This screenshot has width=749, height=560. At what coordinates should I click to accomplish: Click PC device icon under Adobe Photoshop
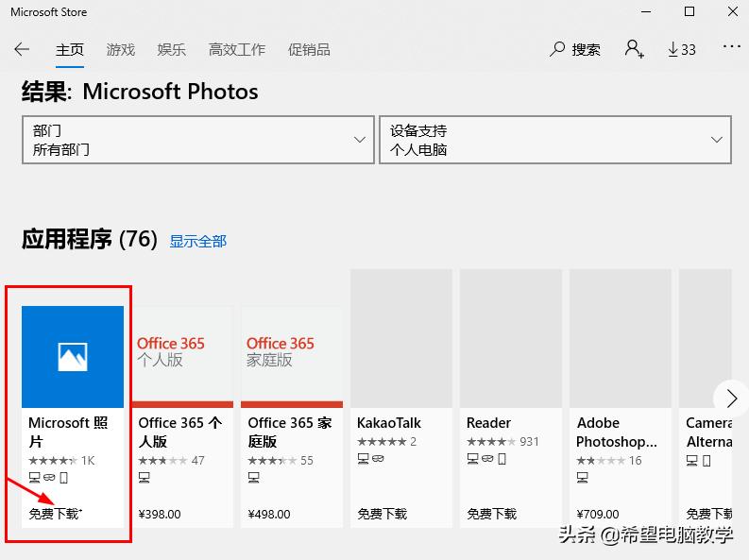pos(582,478)
